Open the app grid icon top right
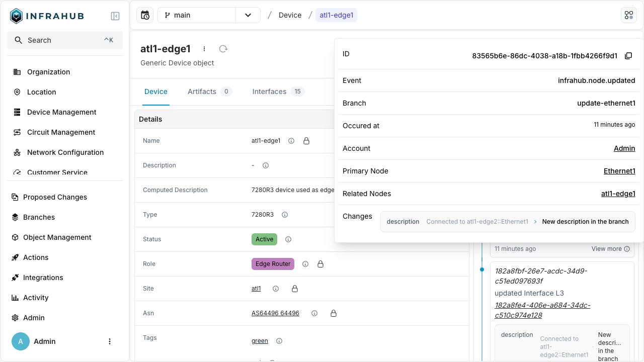The width and height of the screenshot is (644, 362). [629, 15]
